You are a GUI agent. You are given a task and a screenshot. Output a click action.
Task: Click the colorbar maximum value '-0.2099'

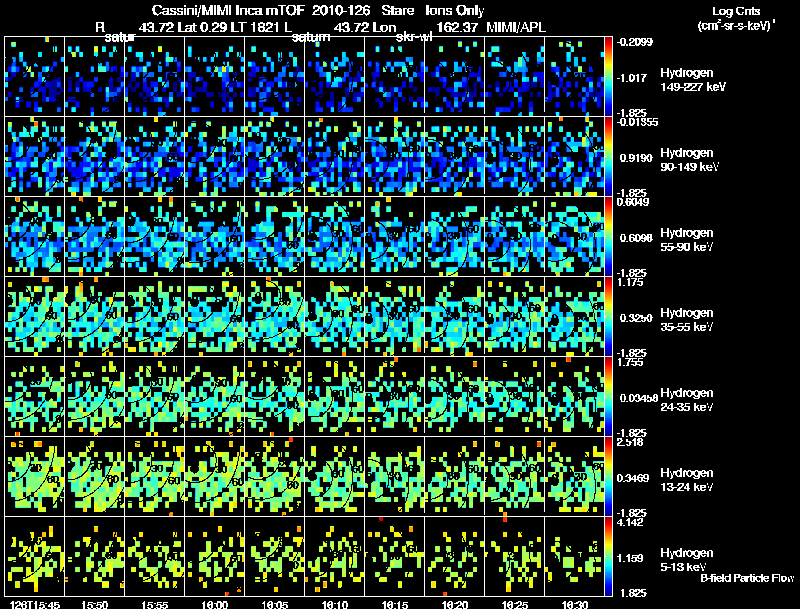[x=635, y=42]
